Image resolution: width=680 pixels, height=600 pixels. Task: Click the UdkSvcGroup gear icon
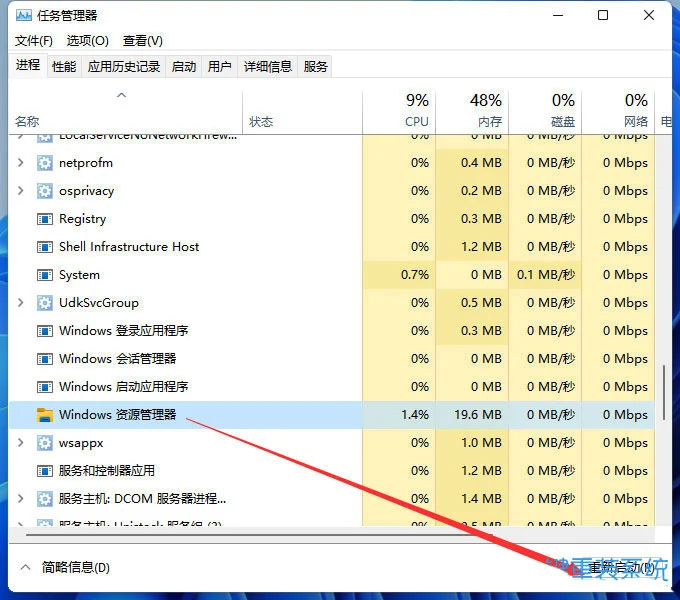tap(45, 303)
